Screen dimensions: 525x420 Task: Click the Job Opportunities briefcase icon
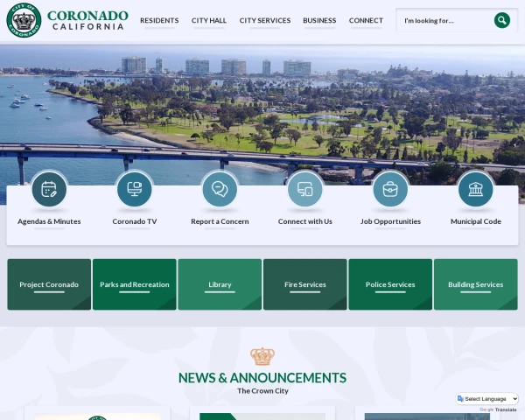390,189
